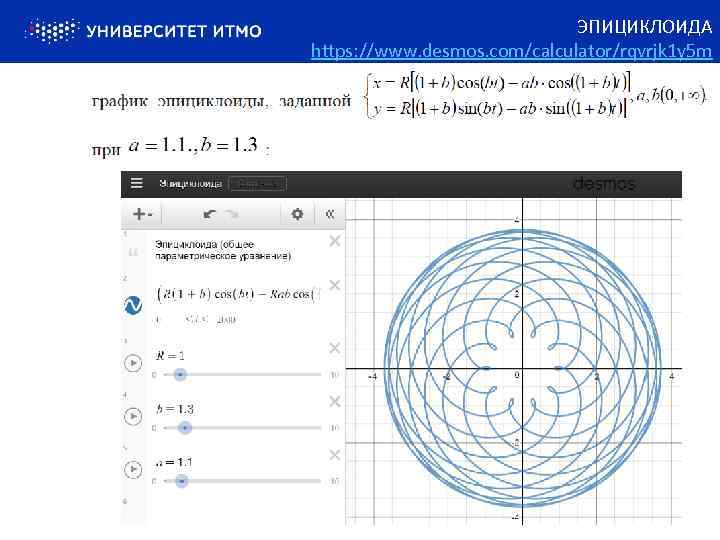Delete the b = 1.3 slider expression
This screenshot has width=720, height=540.
point(335,402)
